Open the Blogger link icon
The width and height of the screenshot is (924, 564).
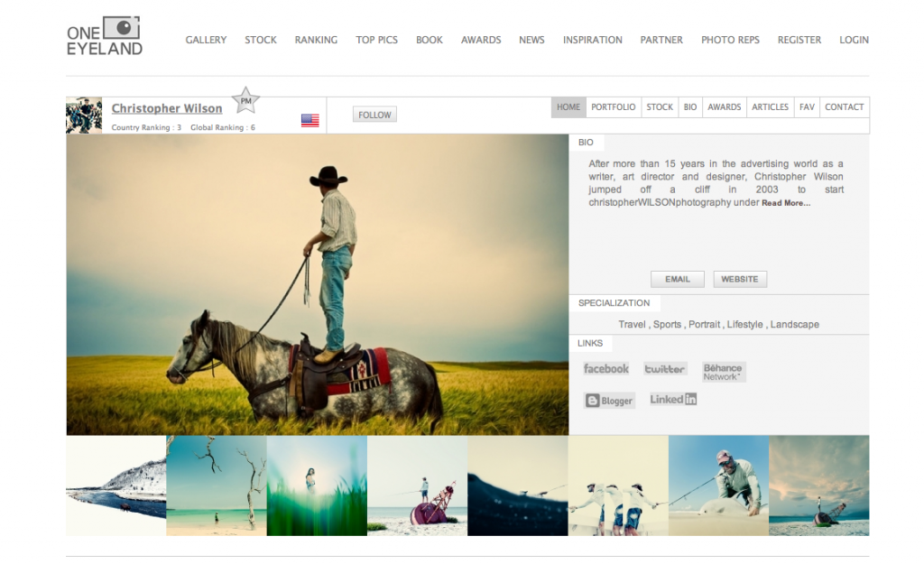(x=609, y=401)
